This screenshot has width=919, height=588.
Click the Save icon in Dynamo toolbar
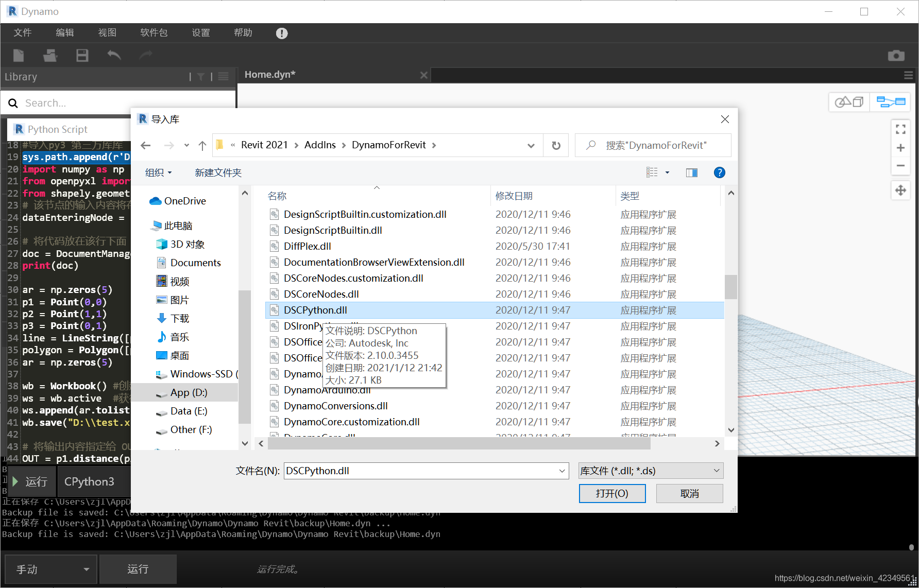pyautogui.click(x=82, y=55)
